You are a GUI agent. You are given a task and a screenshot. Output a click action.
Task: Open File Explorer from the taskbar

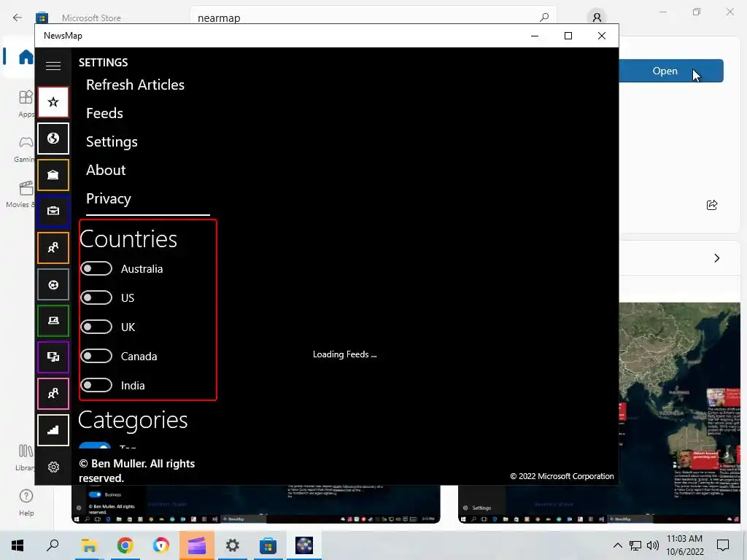tap(89, 545)
